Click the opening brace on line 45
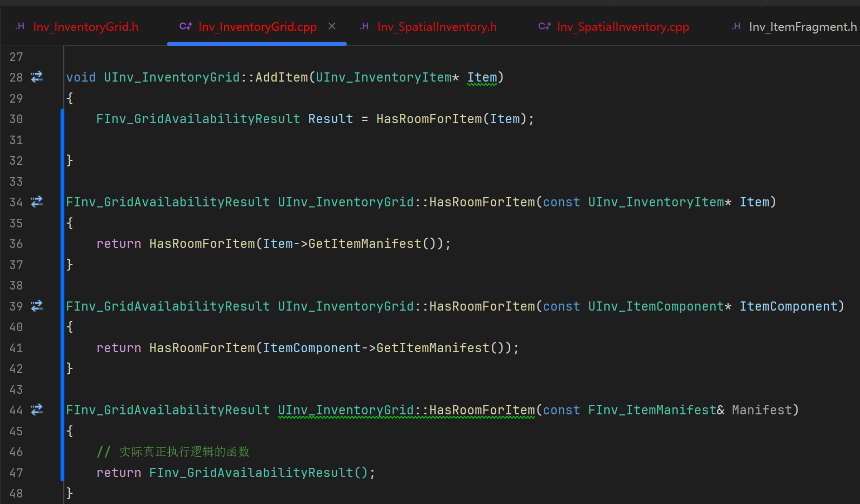This screenshot has width=860, height=504. [x=70, y=431]
